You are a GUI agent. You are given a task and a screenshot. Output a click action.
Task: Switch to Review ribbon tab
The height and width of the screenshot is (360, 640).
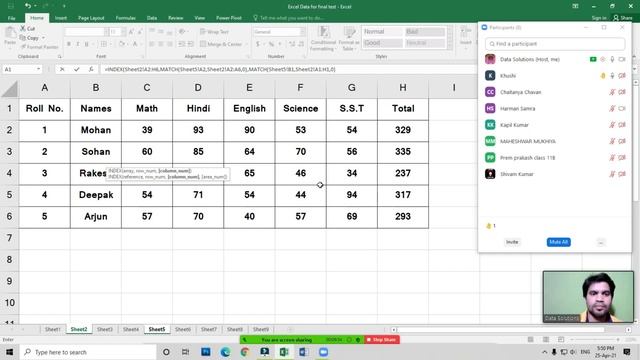[176, 18]
